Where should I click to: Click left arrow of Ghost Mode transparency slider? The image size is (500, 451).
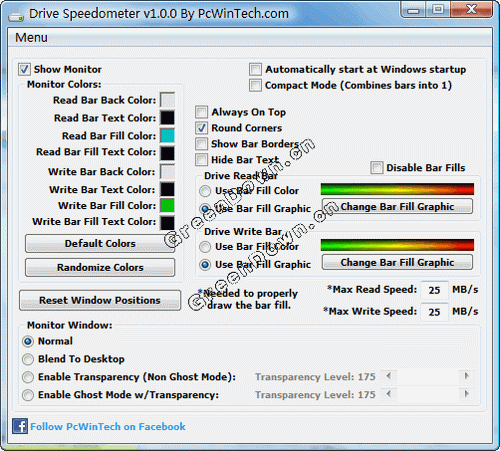[388, 394]
